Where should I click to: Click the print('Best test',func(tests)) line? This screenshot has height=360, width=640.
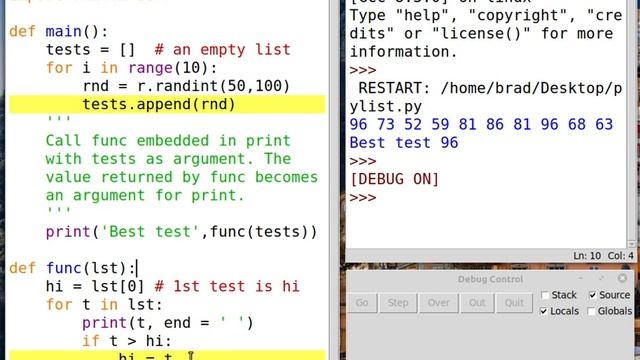click(x=181, y=232)
